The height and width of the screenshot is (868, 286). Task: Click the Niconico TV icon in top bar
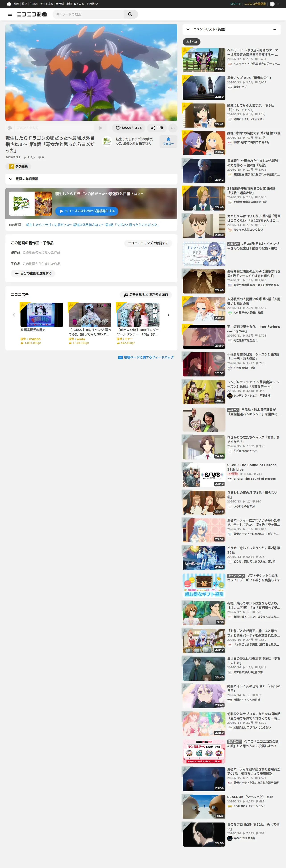(9, 4)
